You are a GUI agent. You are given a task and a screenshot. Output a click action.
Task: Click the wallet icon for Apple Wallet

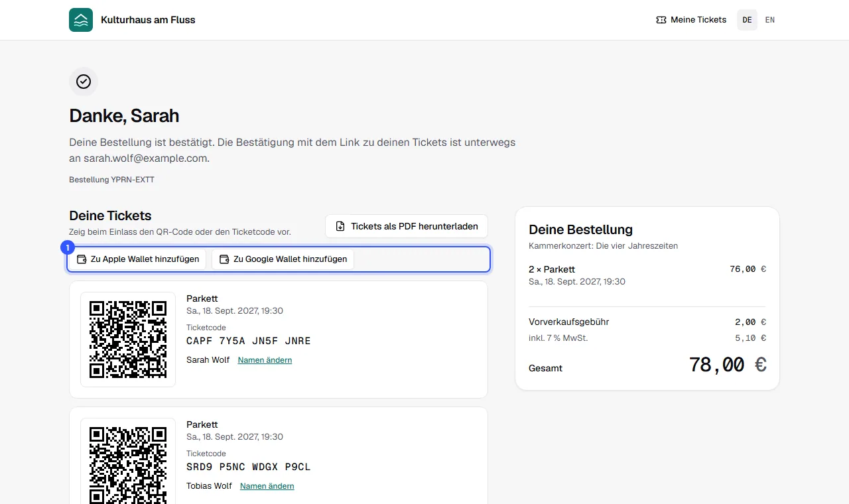tap(82, 259)
